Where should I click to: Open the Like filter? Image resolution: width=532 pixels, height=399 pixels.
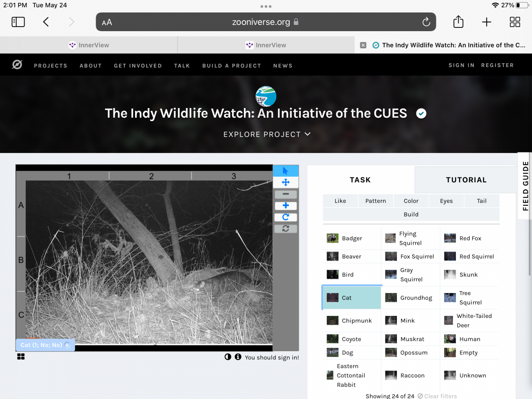tap(340, 201)
